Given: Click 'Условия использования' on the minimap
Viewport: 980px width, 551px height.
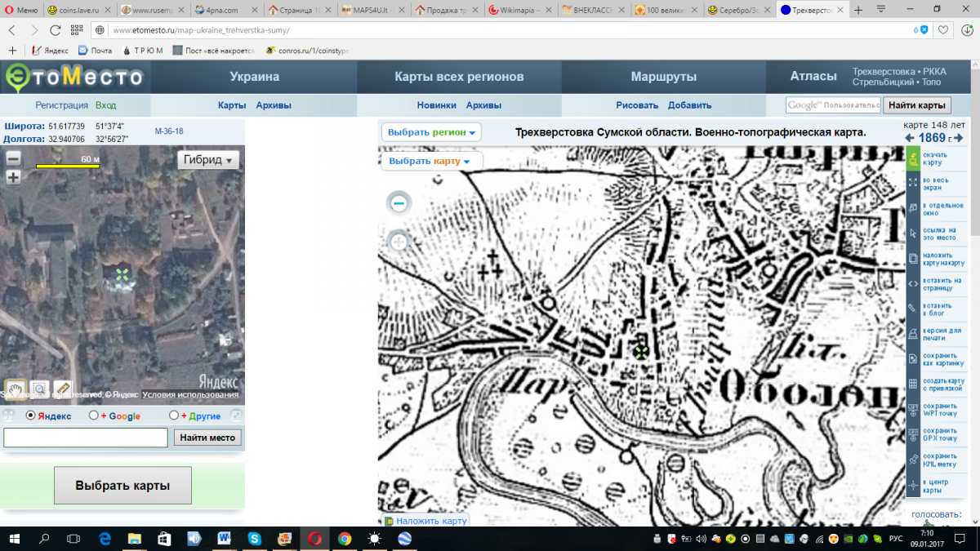Looking at the screenshot, I should pos(190,395).
